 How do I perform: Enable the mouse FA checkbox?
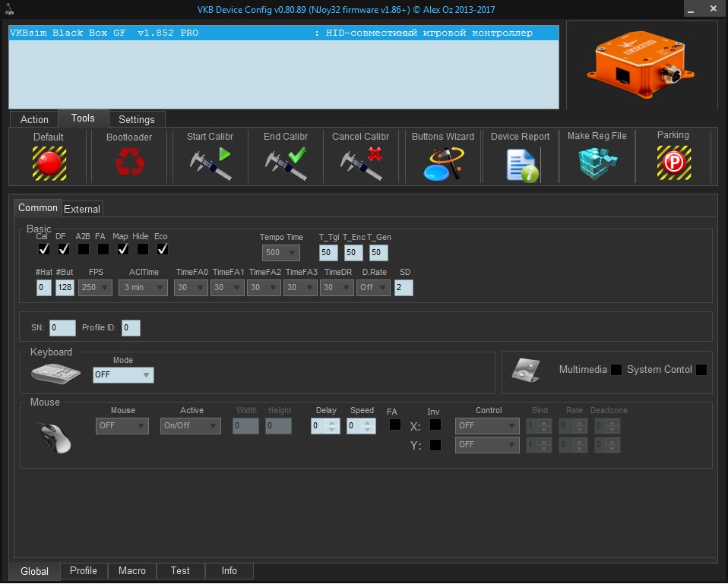(394, 425)
